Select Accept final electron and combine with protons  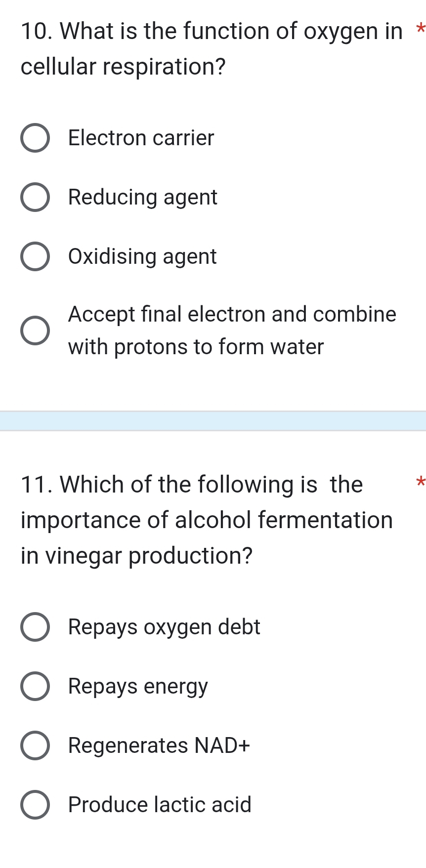click(35, 330)
